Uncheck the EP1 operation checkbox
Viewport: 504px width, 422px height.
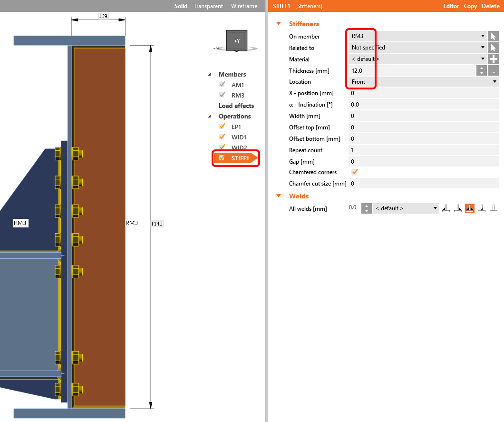coord(222,127)
